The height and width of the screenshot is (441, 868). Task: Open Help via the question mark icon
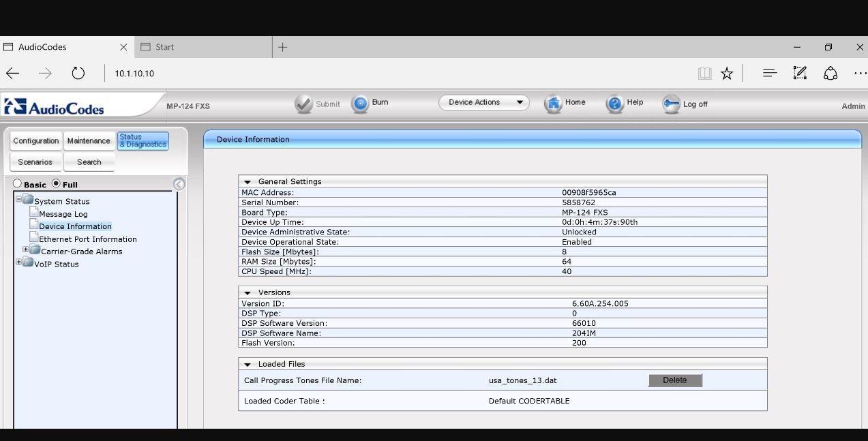point(615,104)
